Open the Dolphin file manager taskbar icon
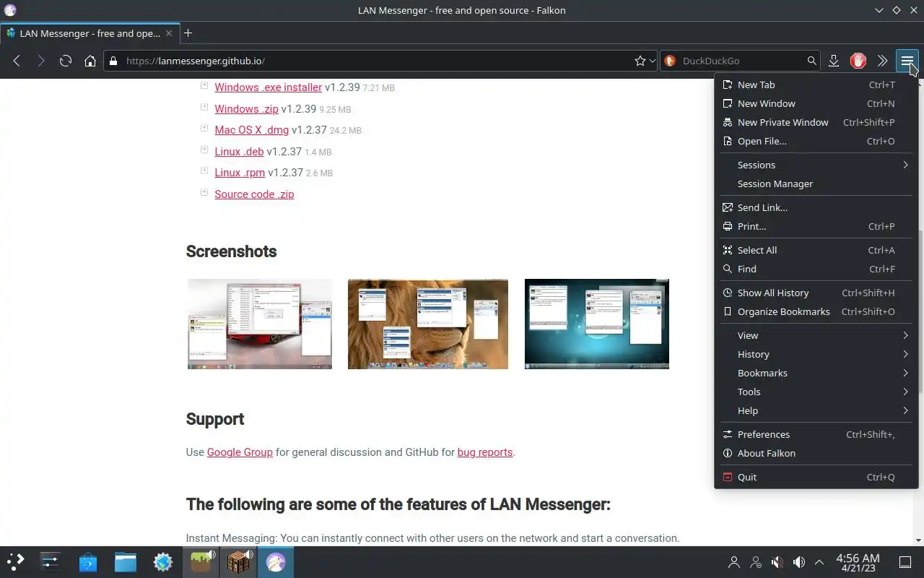This screenshot has height=578, width=924. point(126,562)
